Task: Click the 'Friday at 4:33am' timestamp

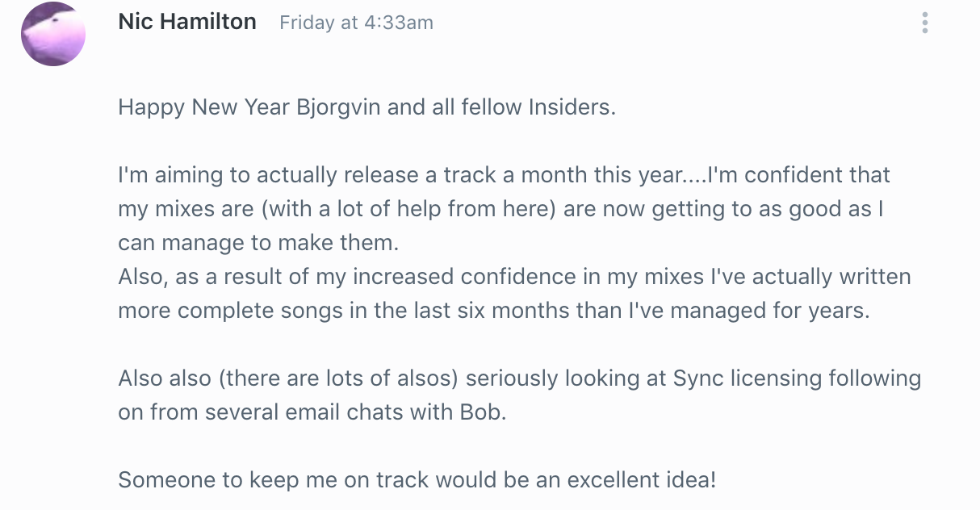Action: tap(356, 23)
